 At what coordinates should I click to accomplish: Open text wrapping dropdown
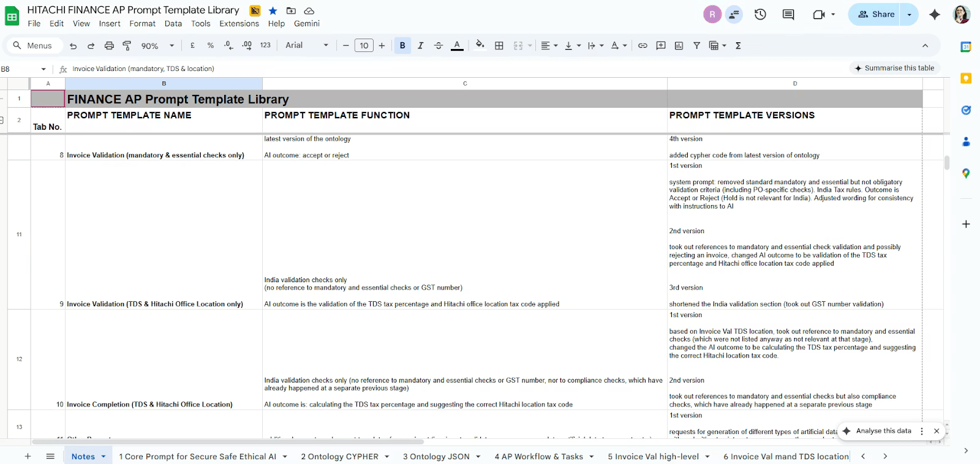point(595,45)
